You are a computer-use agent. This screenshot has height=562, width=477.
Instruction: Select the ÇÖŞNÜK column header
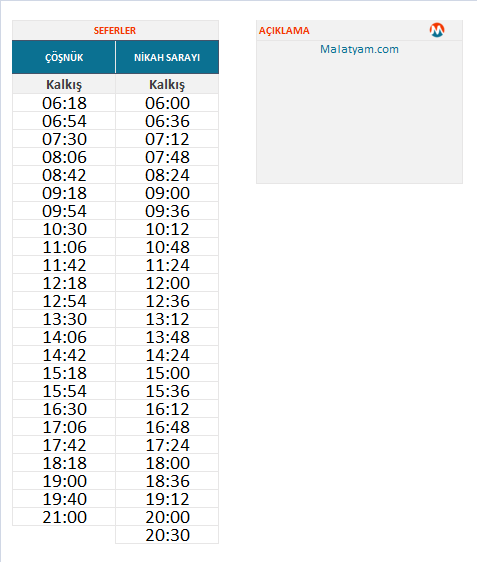tap(64, 57)
